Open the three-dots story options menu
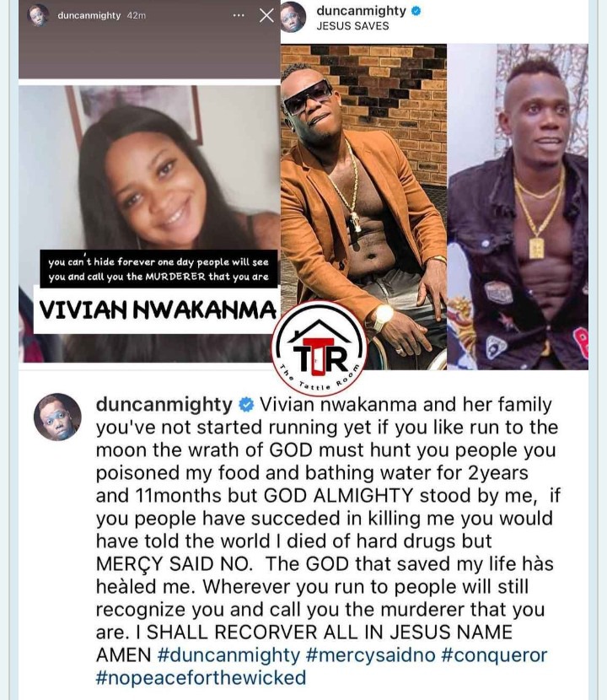 click(239, 16)
